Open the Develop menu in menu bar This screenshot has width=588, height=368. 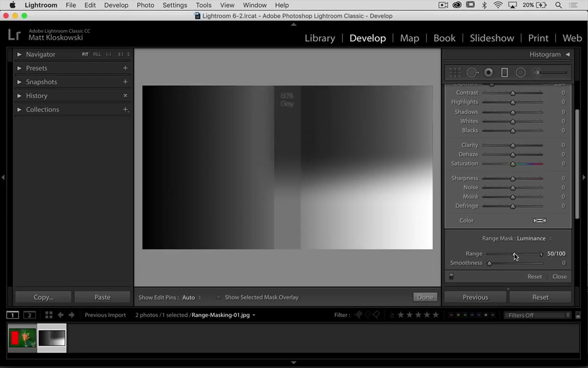click(116, 5)
